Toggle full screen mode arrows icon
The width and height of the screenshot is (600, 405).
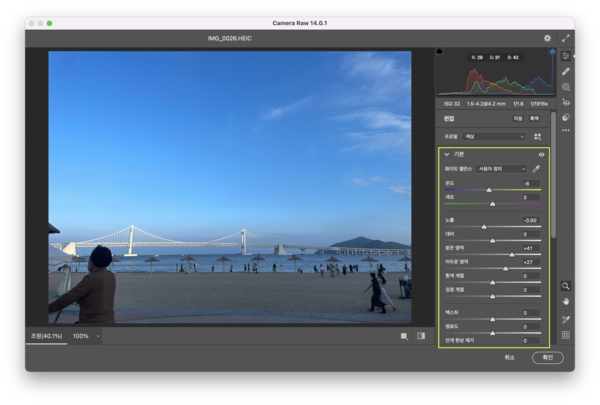(x=566, y=38)
